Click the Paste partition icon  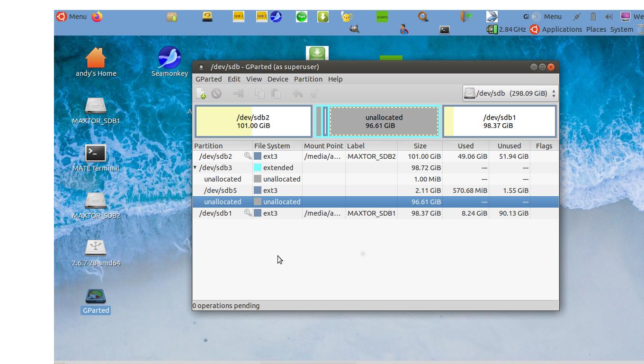[x=276, y=93]
